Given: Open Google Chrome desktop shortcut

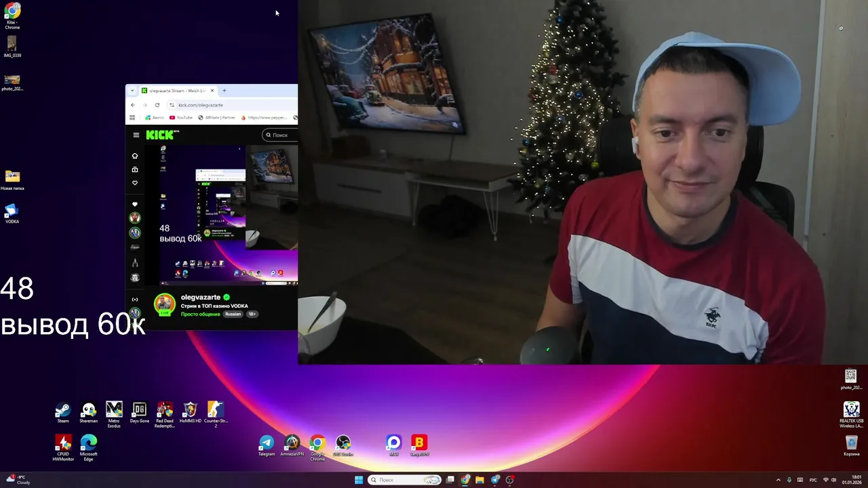Looking at the screenshot, I should tap(317, 448).
